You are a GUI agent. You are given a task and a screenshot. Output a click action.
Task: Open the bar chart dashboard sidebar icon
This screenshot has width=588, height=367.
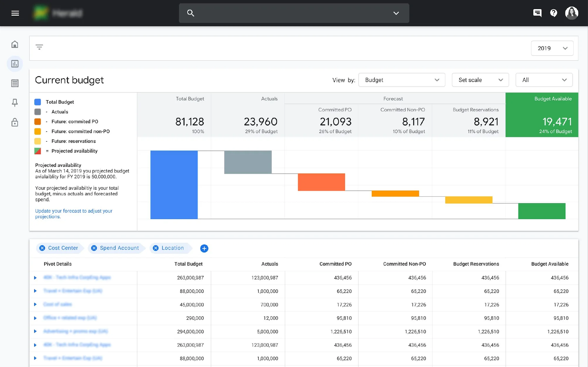tap(15, 64)
